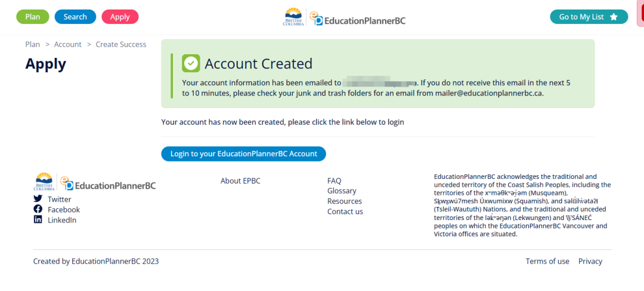The image size is (644, 291).
Task: Click the green checkmark Account Created icon
Action: (191, 63)
